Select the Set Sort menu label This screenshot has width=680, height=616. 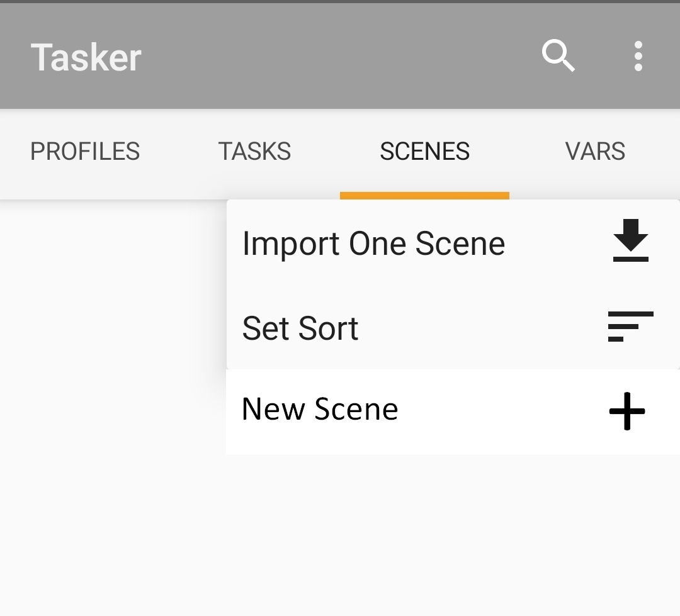pos(300,328)
